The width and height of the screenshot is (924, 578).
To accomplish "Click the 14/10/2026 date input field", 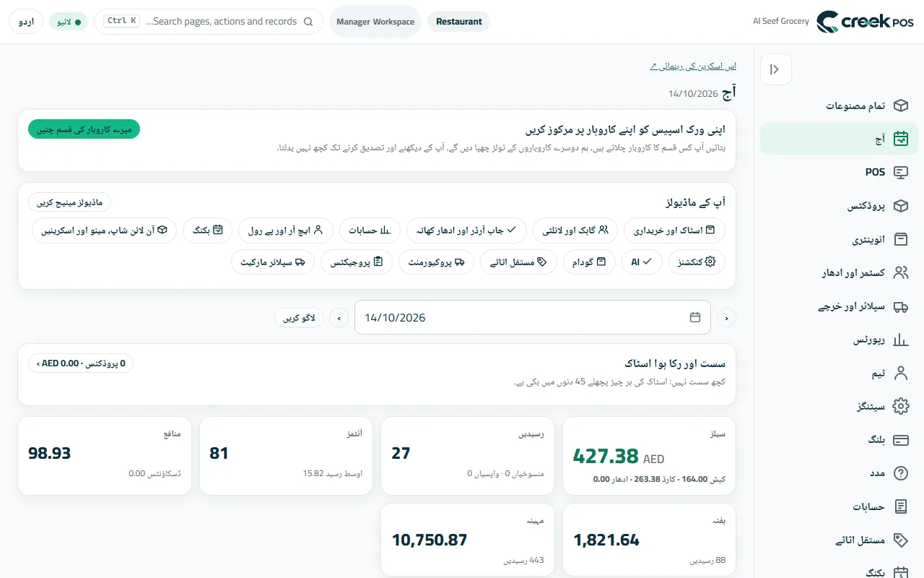I will click(x=533, y=317).
